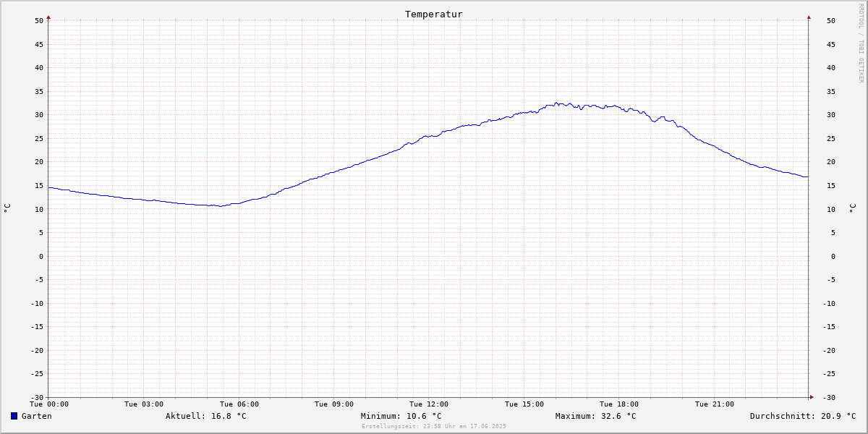Click the "0" label on left temperature axis
Viewport: 868px width, 434px height.
(x=41, y=257)
